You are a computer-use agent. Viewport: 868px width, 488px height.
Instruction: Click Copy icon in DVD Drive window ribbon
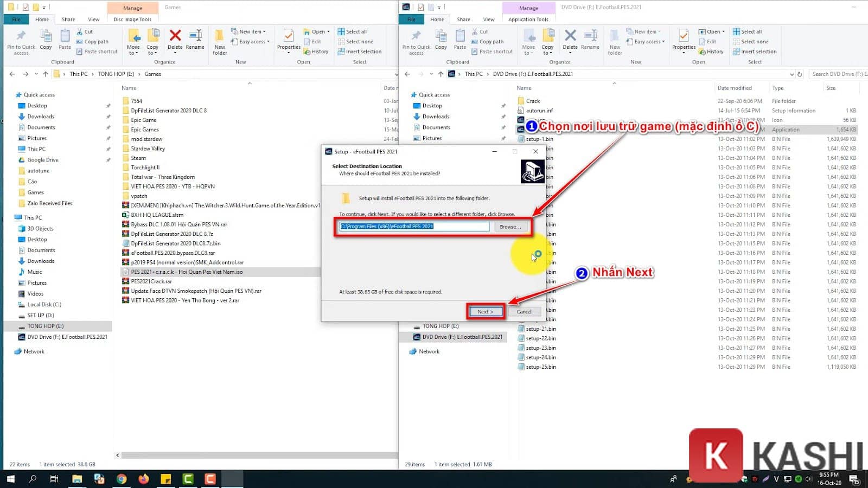pyautogui.click(x=441, y=39)
